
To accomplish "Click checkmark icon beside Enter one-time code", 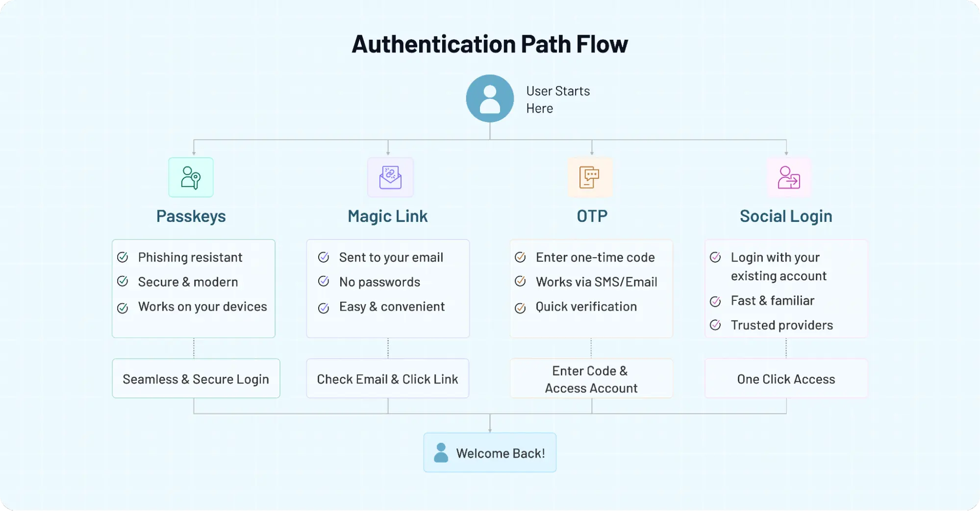I will (x=520, y=257).
